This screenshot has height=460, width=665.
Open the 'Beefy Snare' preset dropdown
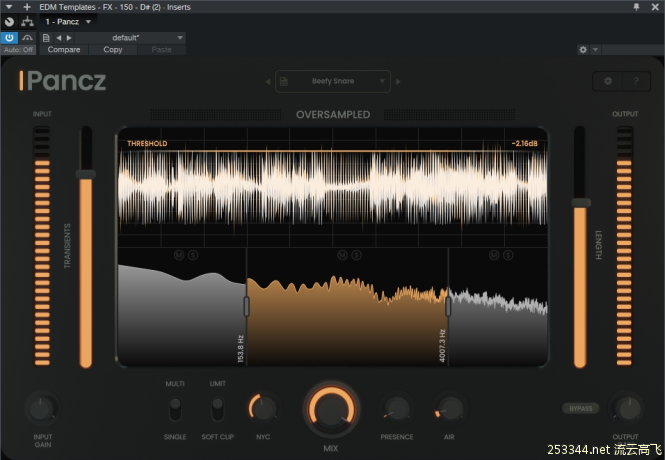click(333, 81)
